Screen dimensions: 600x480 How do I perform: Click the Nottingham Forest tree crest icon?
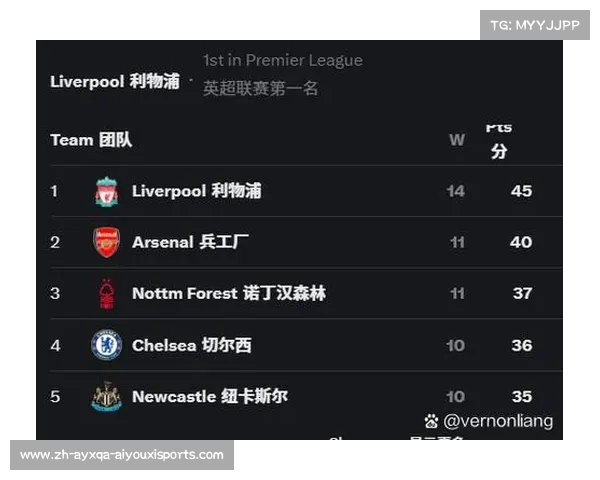(106, 294)
